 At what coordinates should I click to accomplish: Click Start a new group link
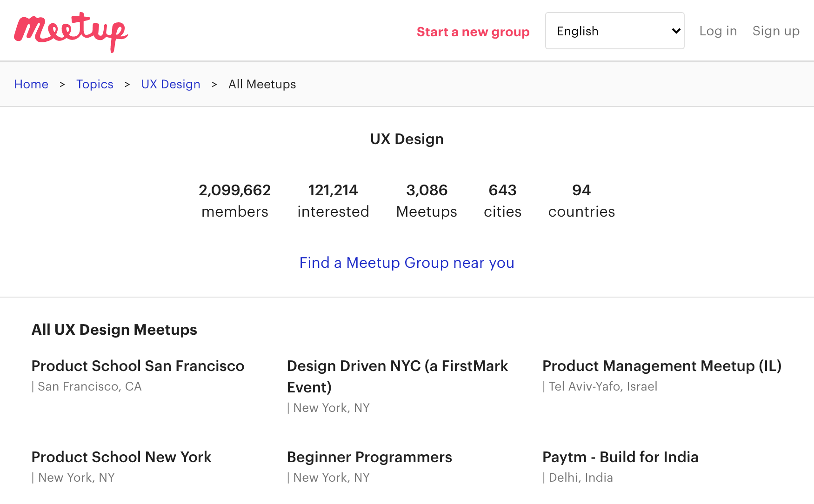[x=473, y=32]
